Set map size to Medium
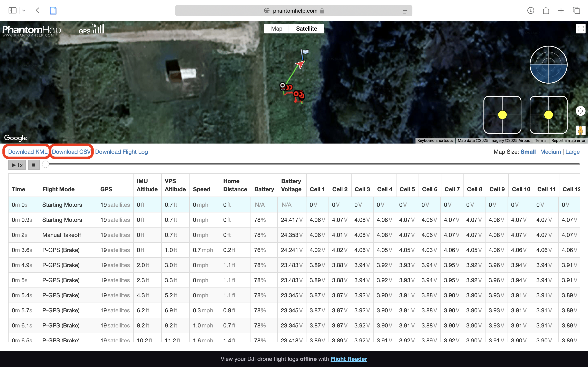The image size is (588, 367). click(x=550, y=152)
